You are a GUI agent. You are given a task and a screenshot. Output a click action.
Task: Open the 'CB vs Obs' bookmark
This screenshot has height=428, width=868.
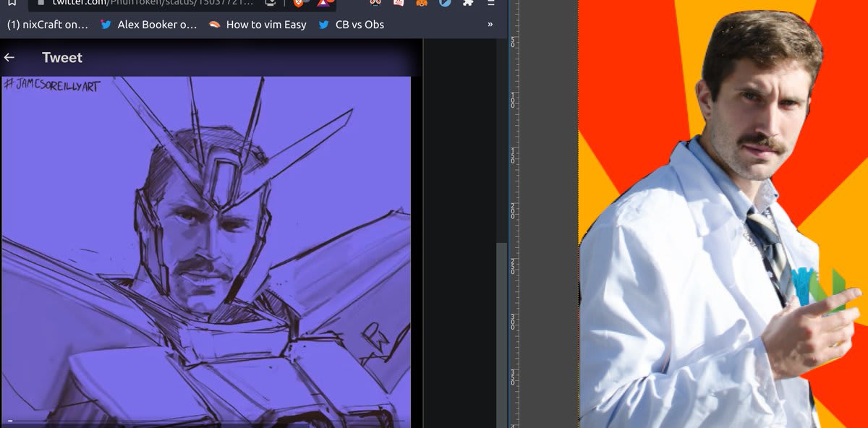tap(350, 25)
